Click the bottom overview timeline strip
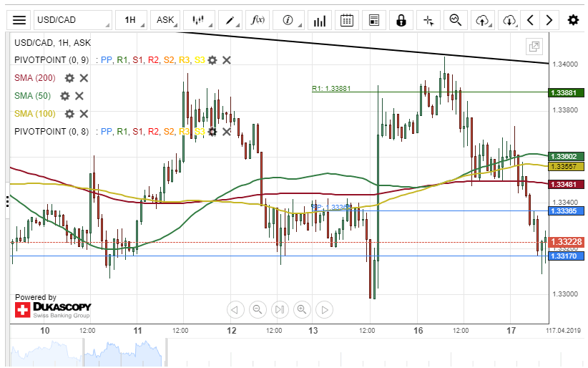This screenshot has width=588, height=368. [286, 352]
